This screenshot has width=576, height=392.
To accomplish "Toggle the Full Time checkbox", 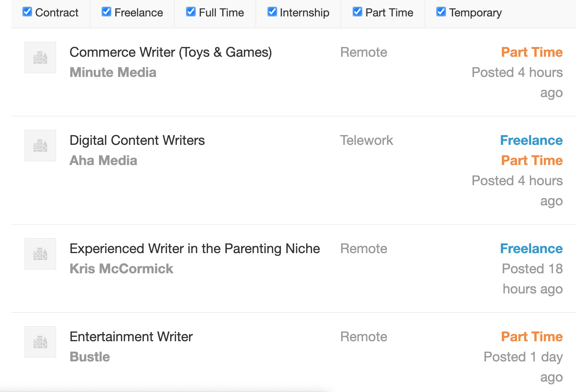I will 191,12.
